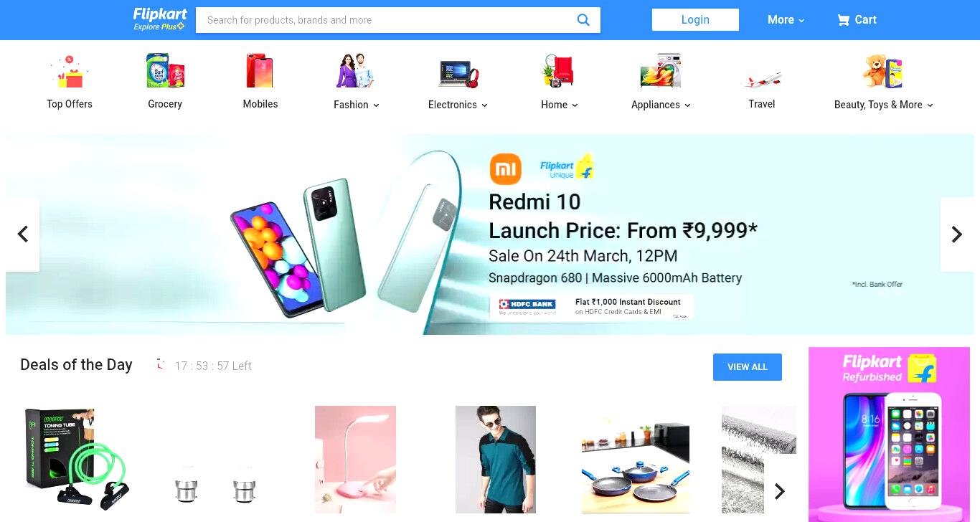The height and width of the screenshot is (522, 980).
Task: Show more deals with carousel right arrow
Action: click(x=780, y=491)
